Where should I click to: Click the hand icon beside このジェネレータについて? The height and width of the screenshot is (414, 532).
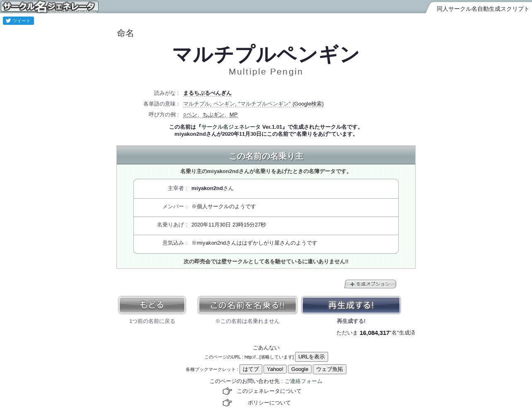tap(227, 391)
